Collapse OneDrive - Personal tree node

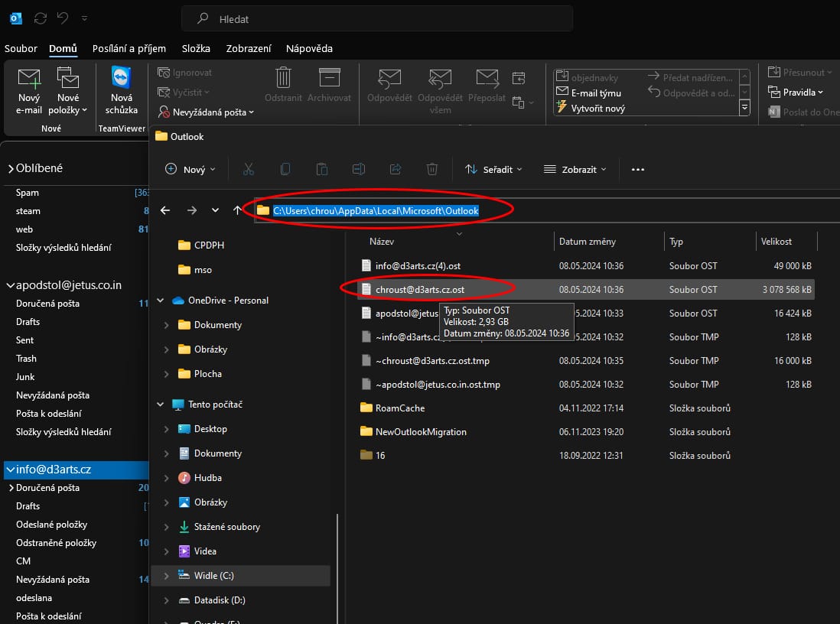point(160,301)
